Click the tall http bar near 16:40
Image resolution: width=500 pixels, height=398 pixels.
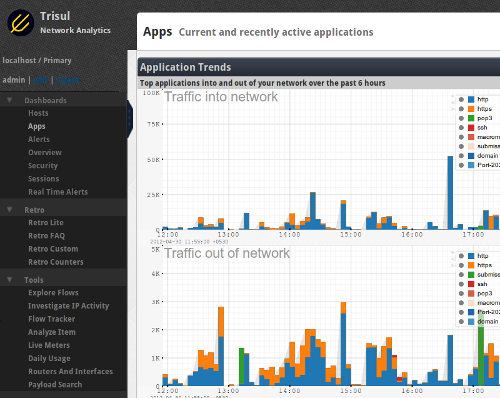click(x=450, y=193)
